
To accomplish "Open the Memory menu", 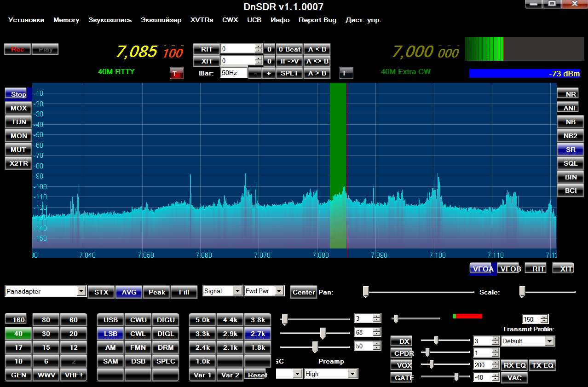I will pyautogui.click(x=66, y=20).
